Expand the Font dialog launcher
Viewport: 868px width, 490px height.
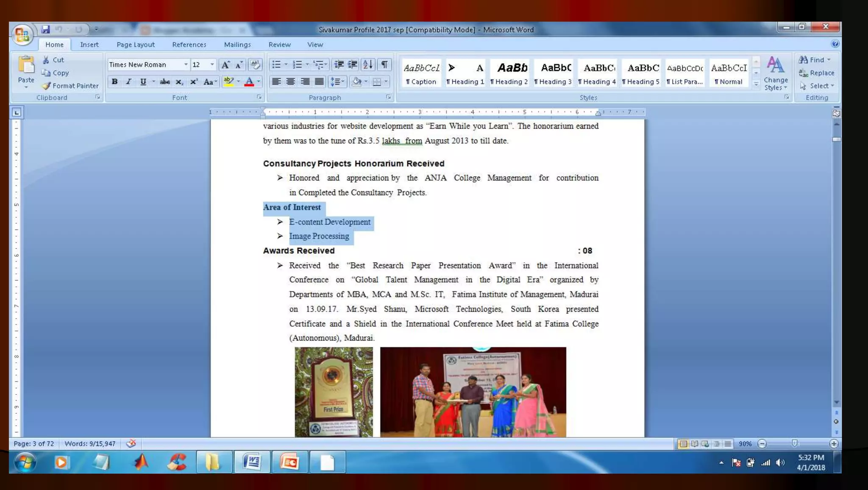pos(259,97)
